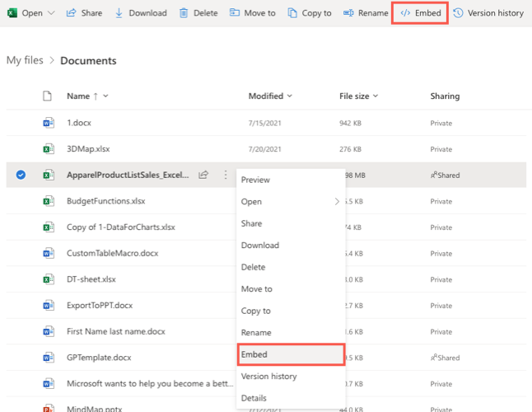
Task: Click Copy to in the toolbar
Action: click(308, 13)
